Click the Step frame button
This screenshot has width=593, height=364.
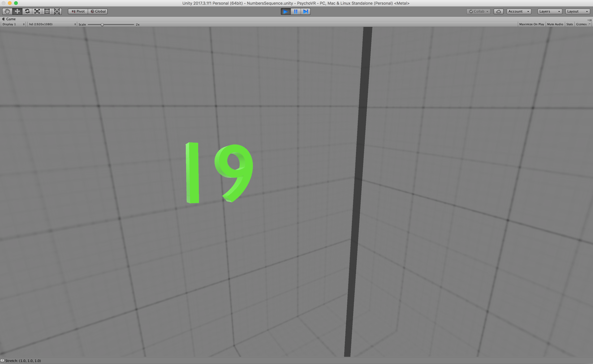pyautogui.click(x=305, y=11)
